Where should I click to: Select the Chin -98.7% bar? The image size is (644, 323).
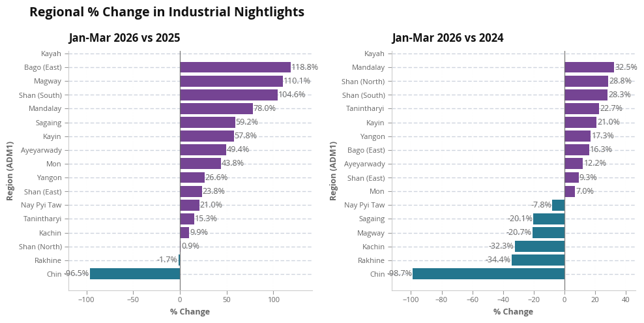click(x=488, y=274)
